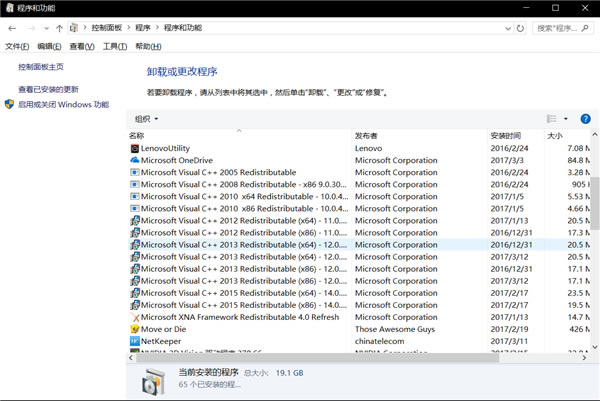Screen dimensions: 600x401
Task: Click the view options list icon
Action: point(551,118)
